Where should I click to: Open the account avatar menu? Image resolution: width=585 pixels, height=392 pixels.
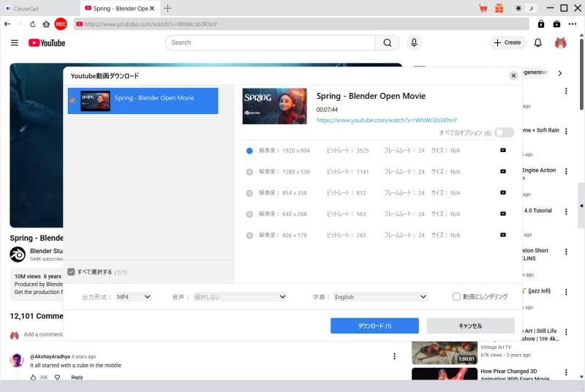(560, 43)
